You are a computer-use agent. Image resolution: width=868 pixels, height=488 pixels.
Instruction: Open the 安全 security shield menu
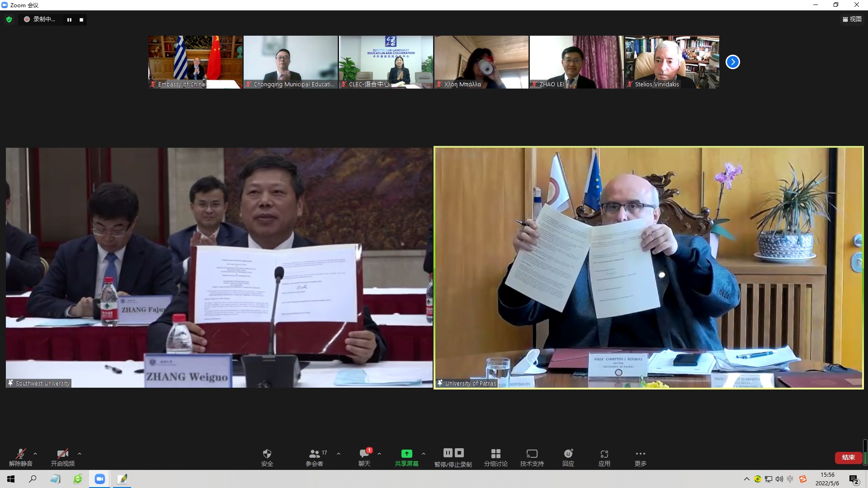267,457
